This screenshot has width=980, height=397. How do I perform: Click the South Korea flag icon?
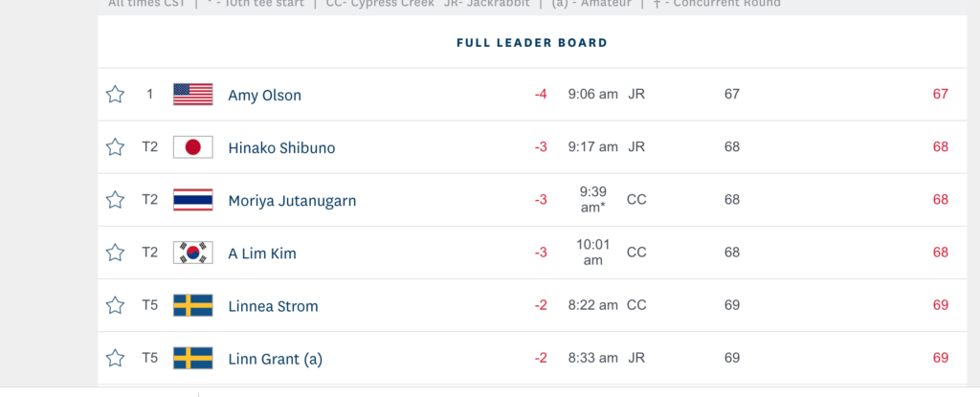coord(193,253)
